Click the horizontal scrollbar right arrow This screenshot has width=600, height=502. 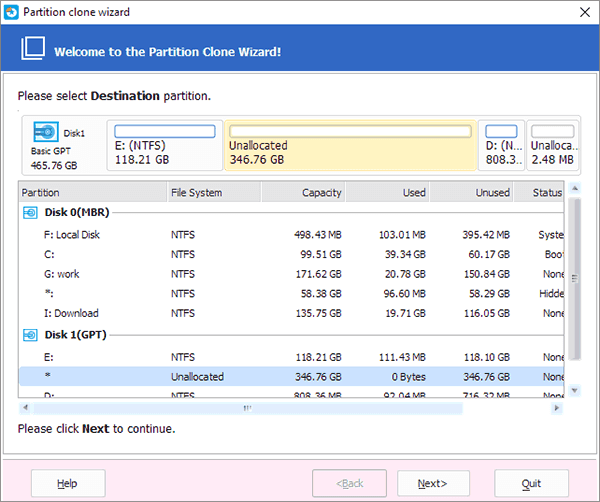557,408
